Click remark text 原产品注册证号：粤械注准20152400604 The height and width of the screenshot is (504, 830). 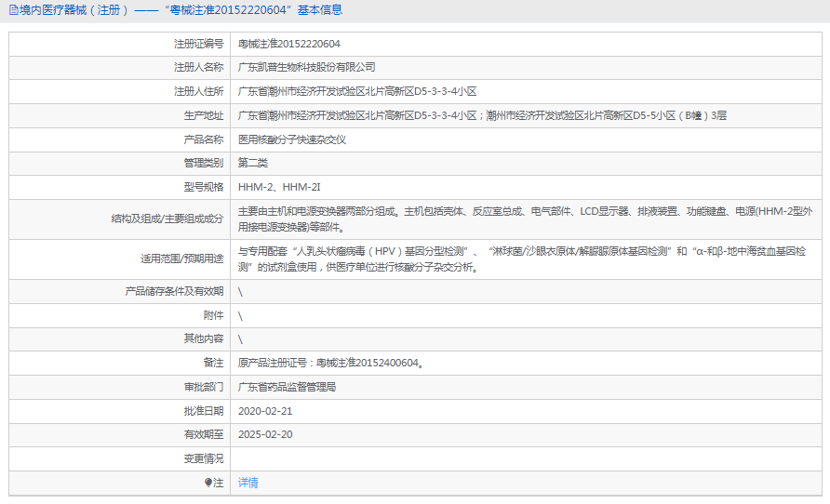click(x=330, y=363)
